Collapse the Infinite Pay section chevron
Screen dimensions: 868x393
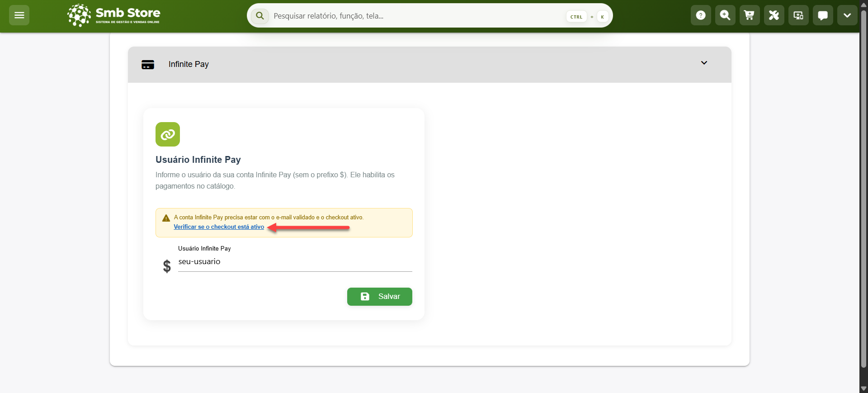tap(704, 63)
